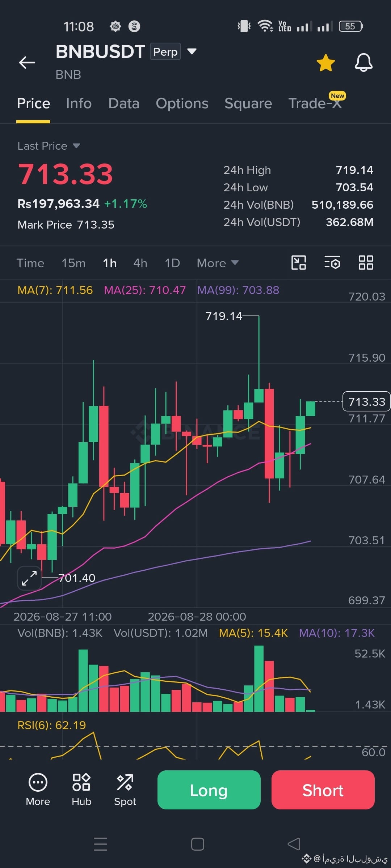
Task: Expand the More intervals dropdown
Action: pos(218,263)
